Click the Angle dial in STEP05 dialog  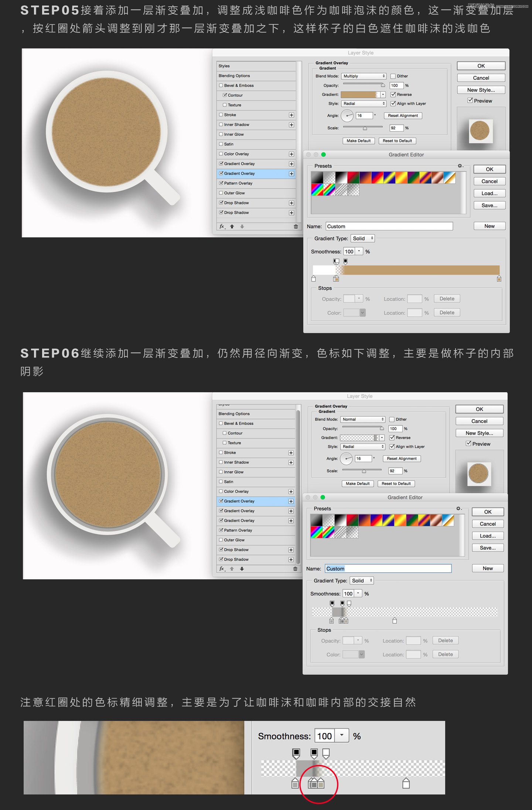point(347,116)
